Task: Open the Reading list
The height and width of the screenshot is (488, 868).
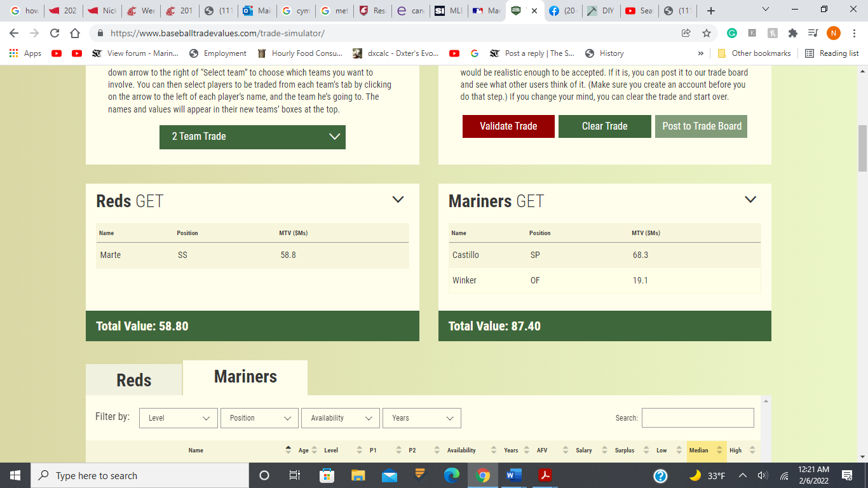Action: click(x=832, y=53)
